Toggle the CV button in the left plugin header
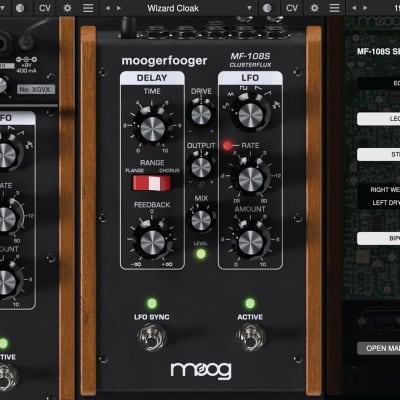Image resolution: width=400 pixels, height=400 pixels. (x=45, y=8)
